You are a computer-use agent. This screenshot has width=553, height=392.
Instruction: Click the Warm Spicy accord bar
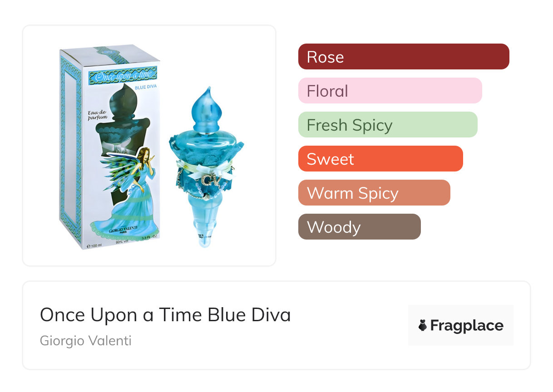point(374,193)
